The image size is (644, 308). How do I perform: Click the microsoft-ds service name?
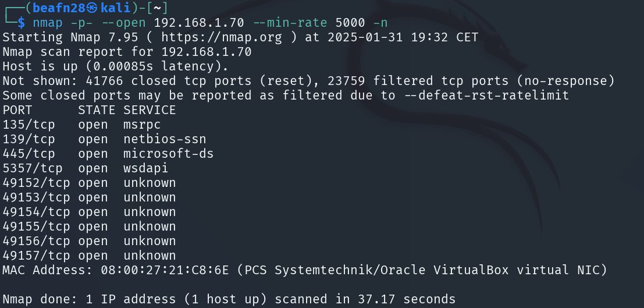pyautogui.click(x=169, y=154)
